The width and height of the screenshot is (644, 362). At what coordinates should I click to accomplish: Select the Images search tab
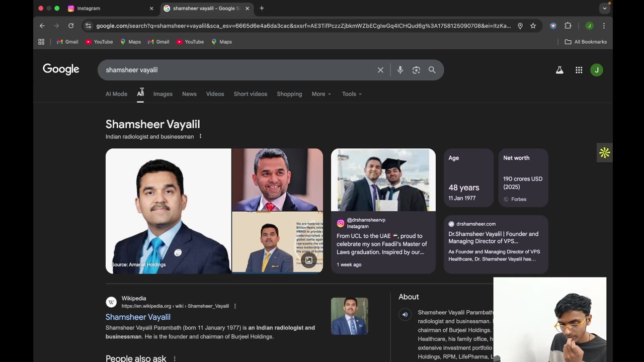(x=163, y=94)
